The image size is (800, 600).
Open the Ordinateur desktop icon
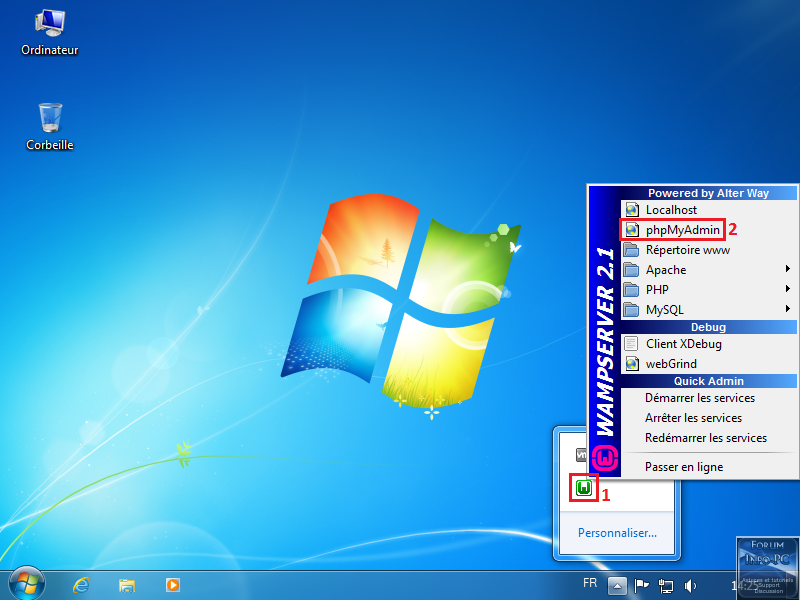pos(49,32)
